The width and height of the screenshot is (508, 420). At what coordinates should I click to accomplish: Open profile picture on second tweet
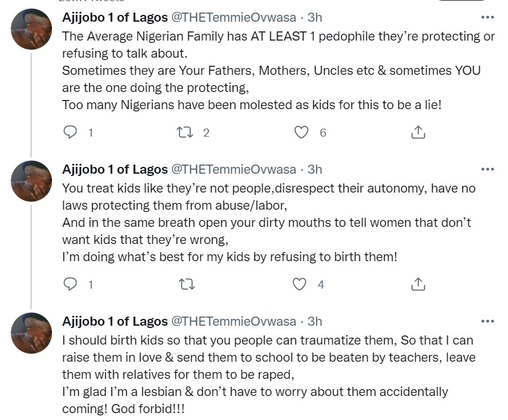(x=31, y=181)
